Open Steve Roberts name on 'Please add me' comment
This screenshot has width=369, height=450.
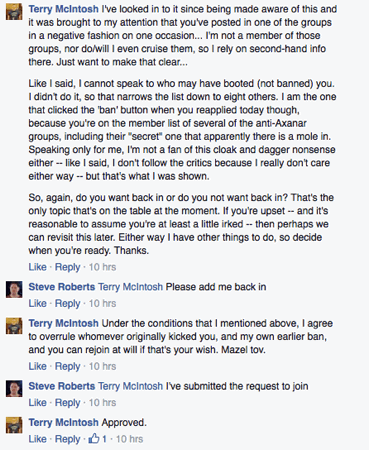coord(62,287)
